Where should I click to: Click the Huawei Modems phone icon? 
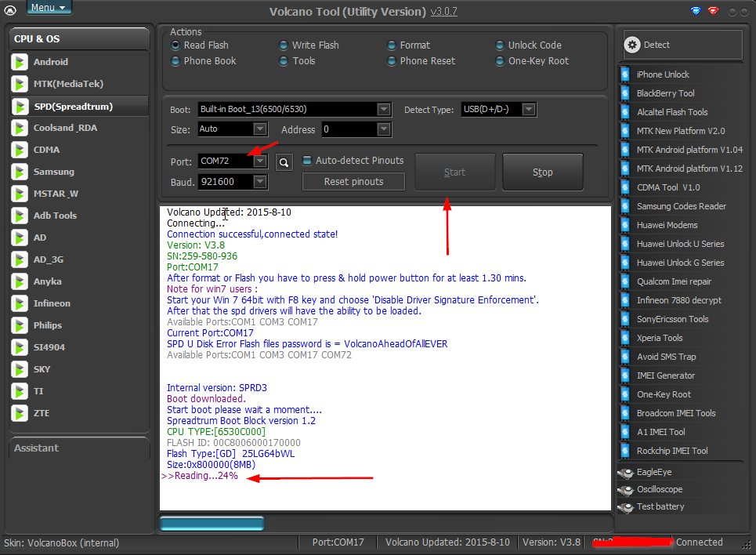tap(625, 225)
